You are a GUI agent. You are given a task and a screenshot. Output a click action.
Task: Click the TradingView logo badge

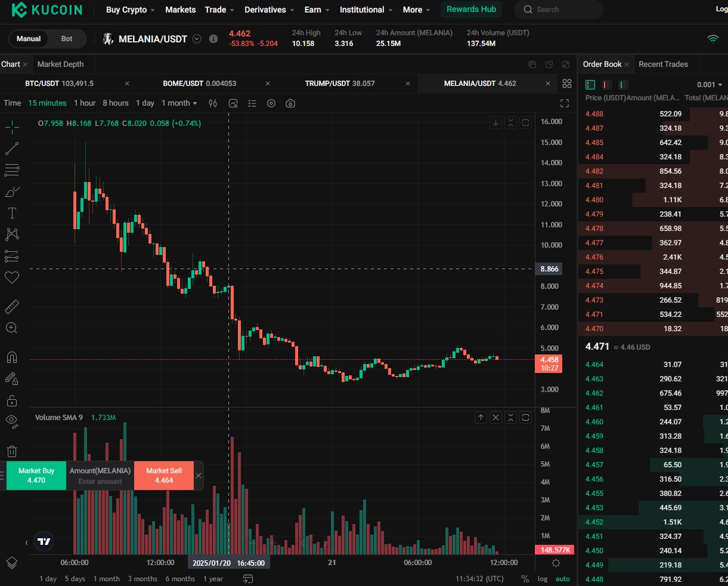(44, 542)
